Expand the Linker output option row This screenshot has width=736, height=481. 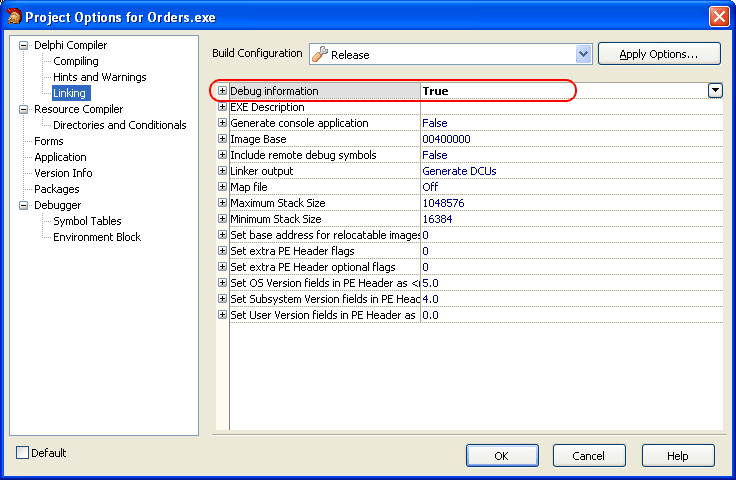pyautogui.click(x=222, y=171)
